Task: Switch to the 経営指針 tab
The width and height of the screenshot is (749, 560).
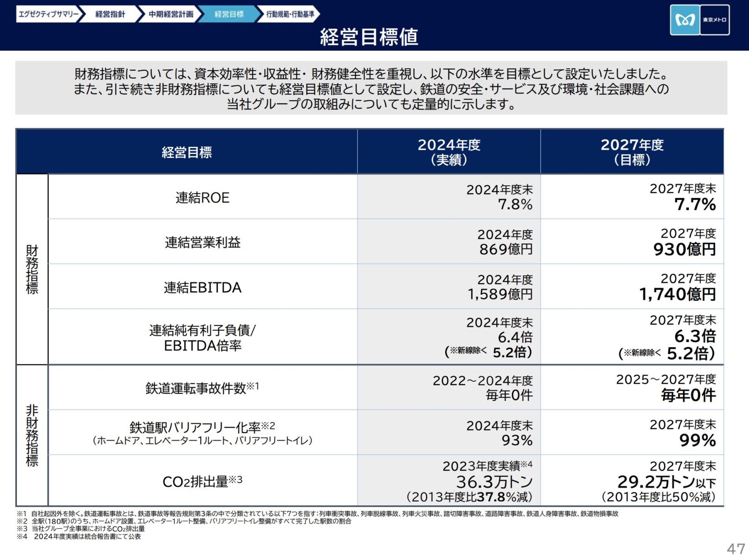Action: pyautogui.click(x=110, y=14)
